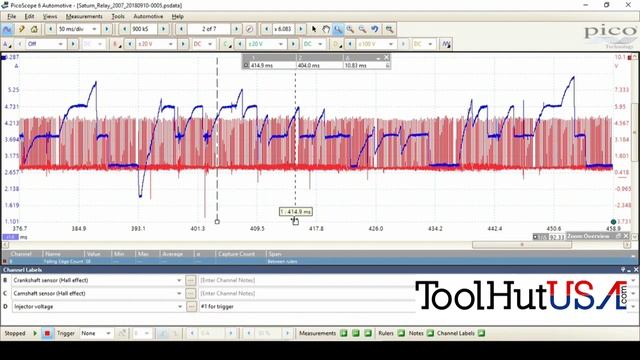This screenshot has width=640, height=360.
Task: Click the undo zoom arrow icon
Action: (x=375, y=29)
